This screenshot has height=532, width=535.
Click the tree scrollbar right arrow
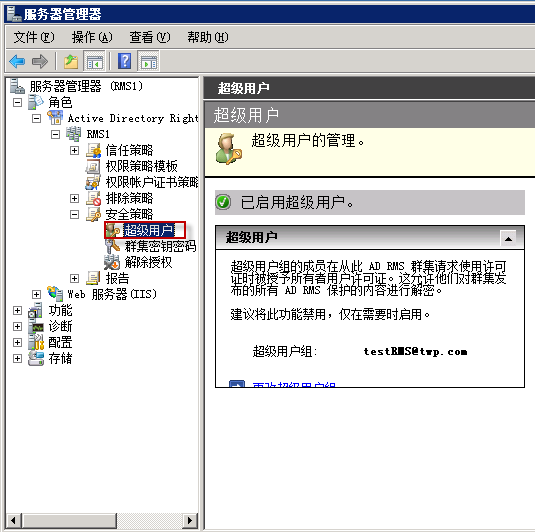pyautogui.click(x=190, y=521)
